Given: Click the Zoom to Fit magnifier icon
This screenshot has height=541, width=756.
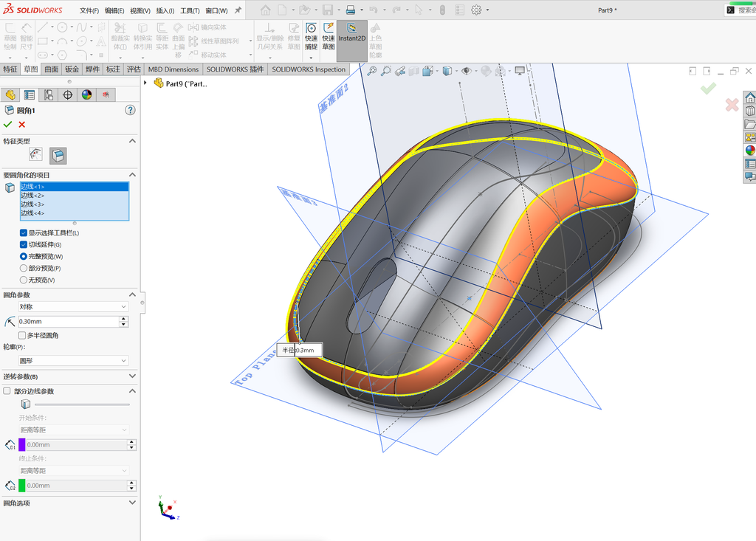Looking at the screenshot, I should pos(372,72).
